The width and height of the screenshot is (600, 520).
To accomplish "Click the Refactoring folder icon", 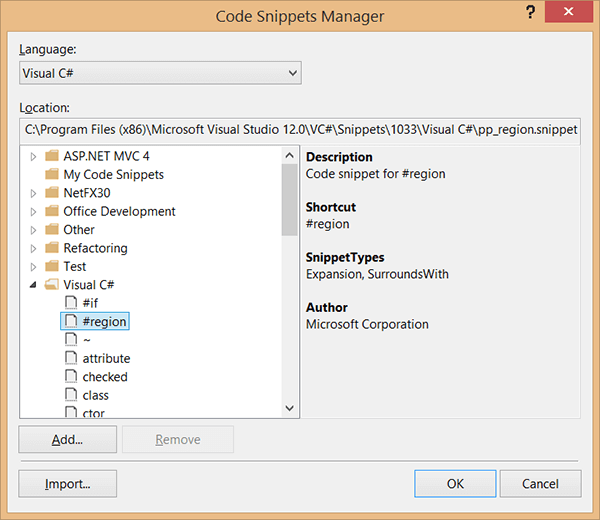I will pos(52,248).
